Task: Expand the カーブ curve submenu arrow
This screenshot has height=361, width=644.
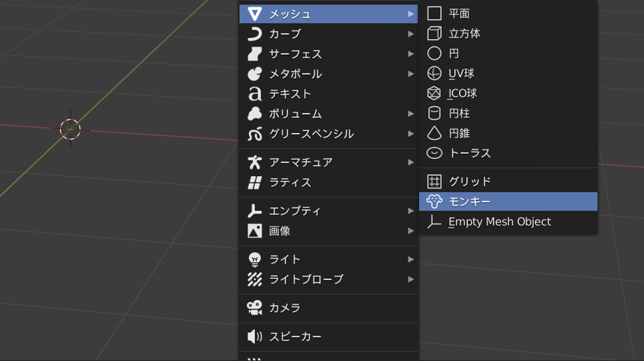Action: coord(411,34)
